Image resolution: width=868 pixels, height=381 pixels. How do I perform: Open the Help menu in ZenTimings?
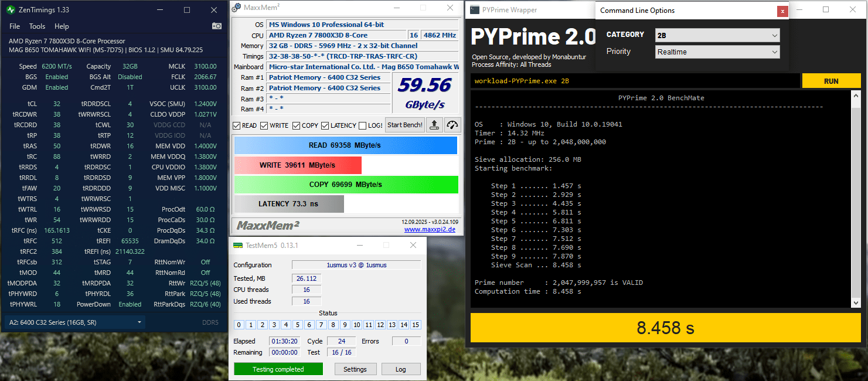point(62,26)
